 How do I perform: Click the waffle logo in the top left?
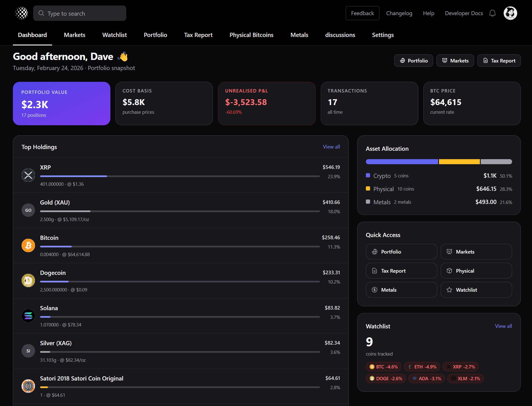tap(21, 13)
